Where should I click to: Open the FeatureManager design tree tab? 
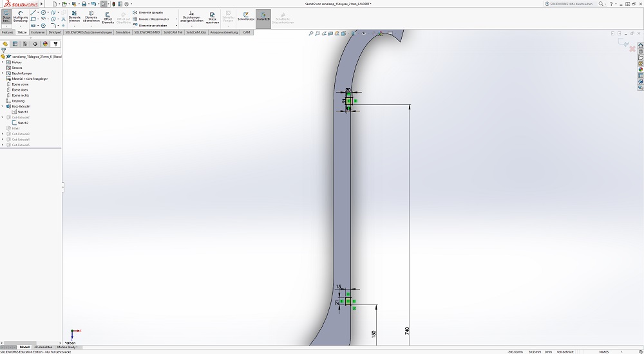point(5,44)
